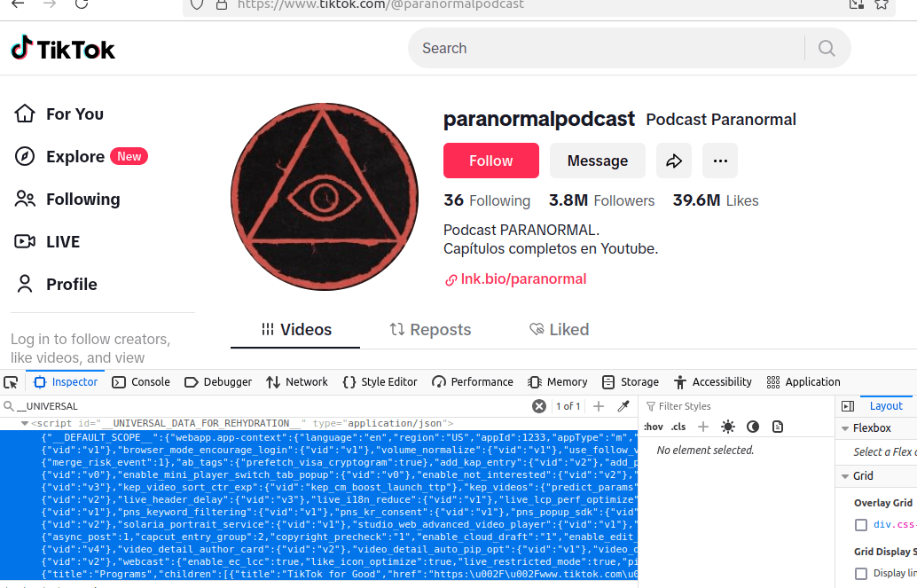The width and height of the screenshot is (917, 588).
Task: Open the Application tab in DevTools
Action: 803,382
